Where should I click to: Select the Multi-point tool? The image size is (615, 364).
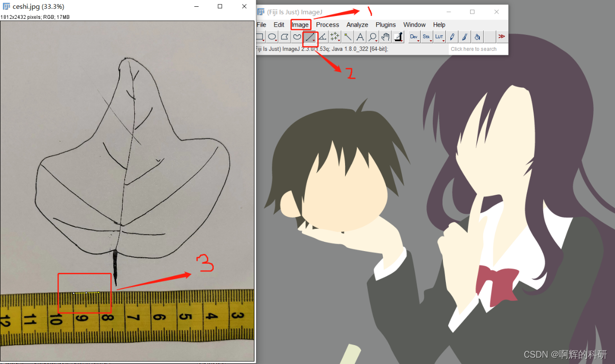click(x=335, y=37)
